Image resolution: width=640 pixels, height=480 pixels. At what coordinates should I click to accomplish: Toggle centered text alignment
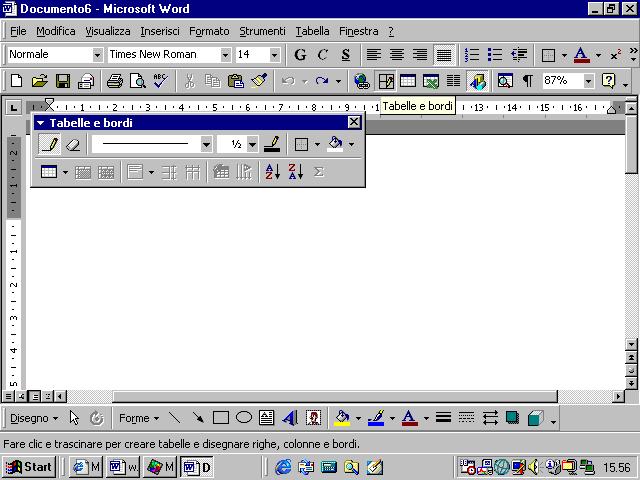(397, 54)
